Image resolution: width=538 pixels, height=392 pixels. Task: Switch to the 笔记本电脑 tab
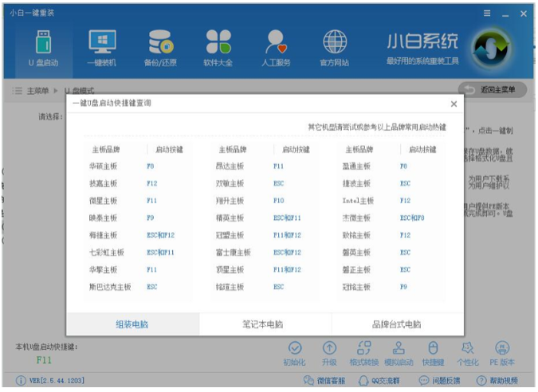[264, 324]
